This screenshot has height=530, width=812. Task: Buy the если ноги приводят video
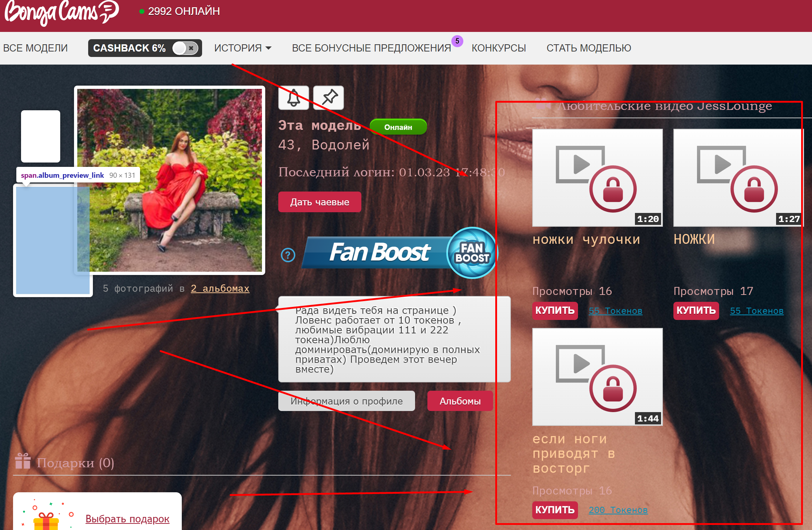coord(555,510)
